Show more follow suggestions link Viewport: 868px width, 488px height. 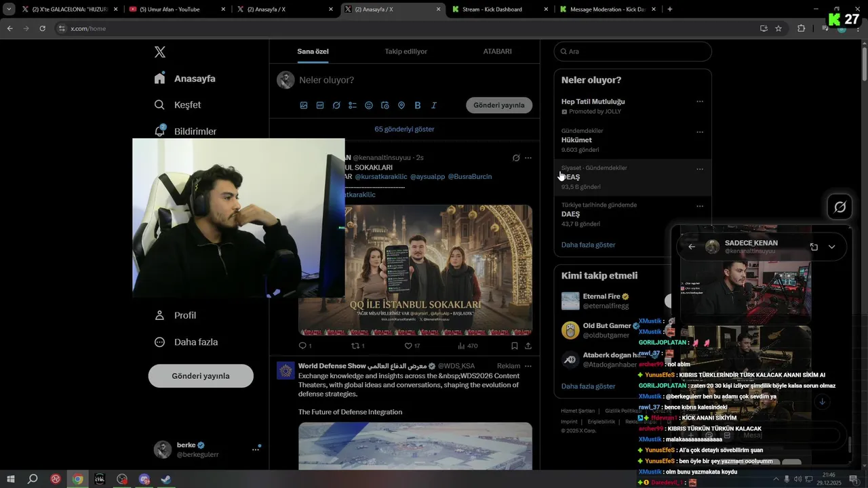588,386
